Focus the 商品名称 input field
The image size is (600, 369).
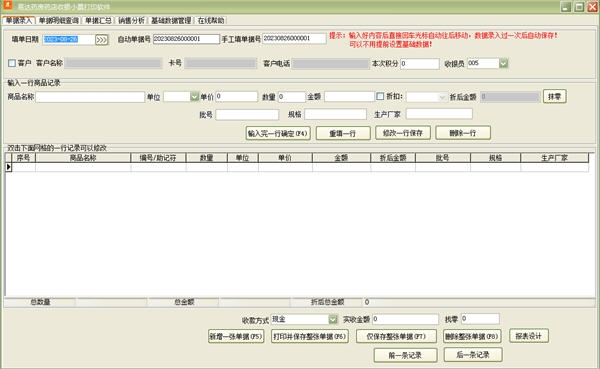click(x=90, y=97)
